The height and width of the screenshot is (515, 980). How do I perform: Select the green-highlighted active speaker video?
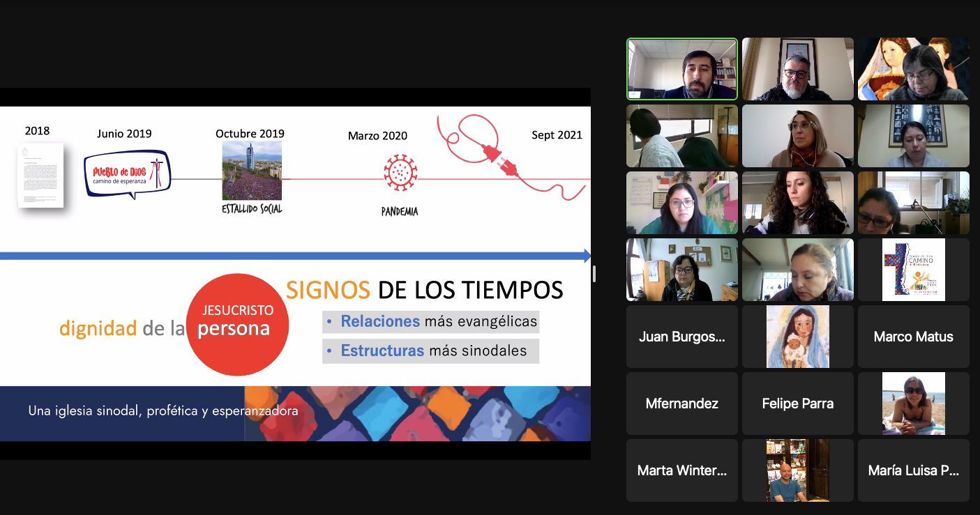click(681, 69)
